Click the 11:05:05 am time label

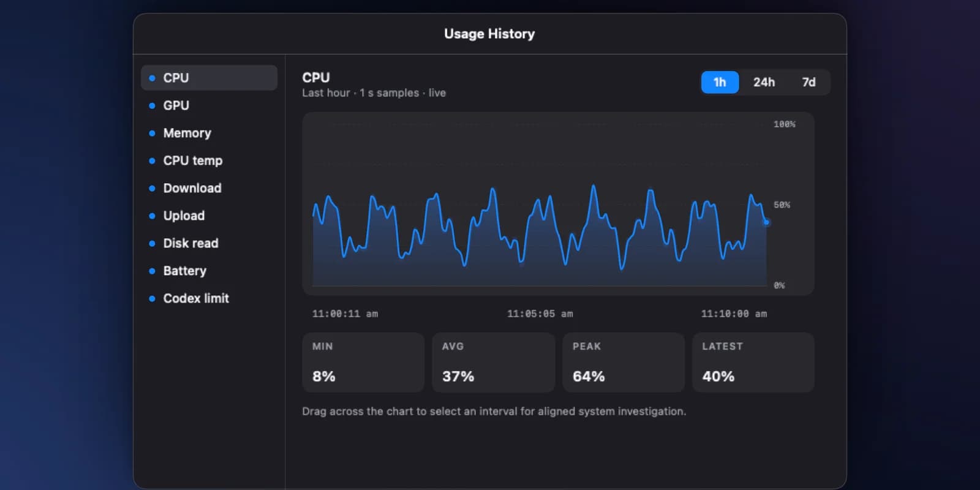(x=540, y=314)
